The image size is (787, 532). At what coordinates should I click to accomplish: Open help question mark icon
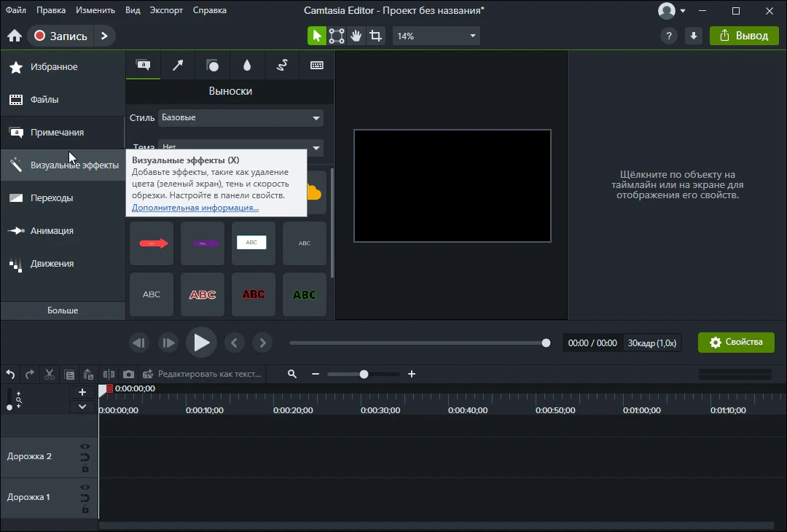pos(668,36)
